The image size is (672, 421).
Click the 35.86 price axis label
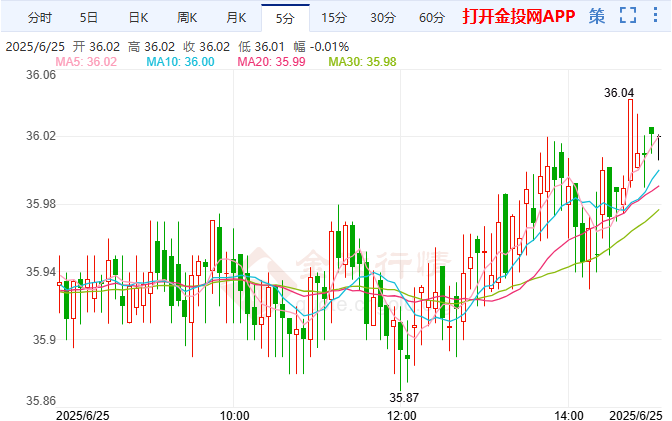[41, 401]
